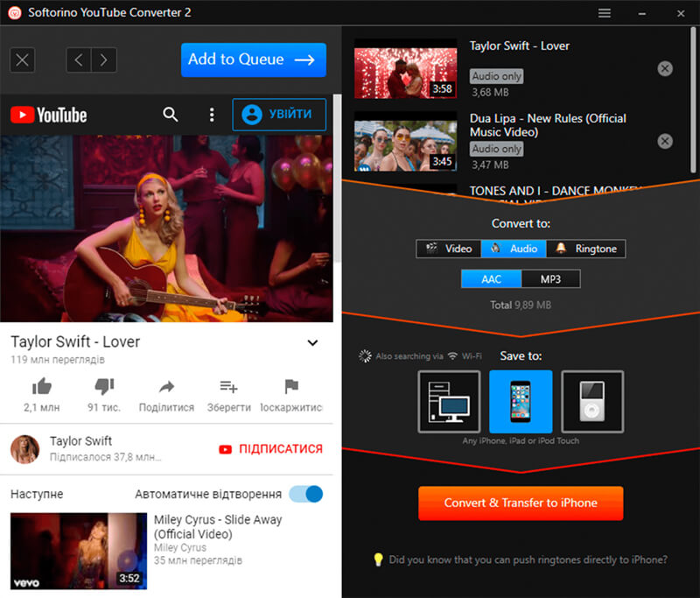Click the Taylor Swift - Lover queue title
700x598 pixels.
coord(519,46)
